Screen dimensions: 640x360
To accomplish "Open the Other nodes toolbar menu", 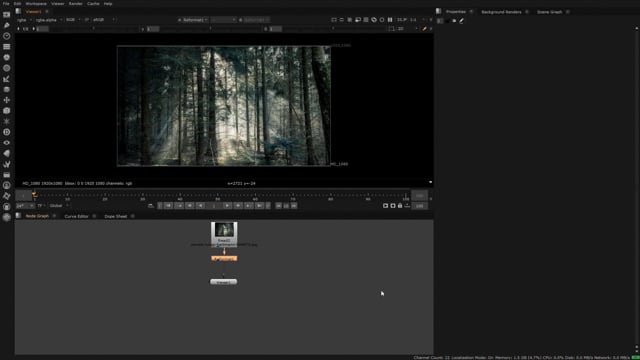I will 7,175.
